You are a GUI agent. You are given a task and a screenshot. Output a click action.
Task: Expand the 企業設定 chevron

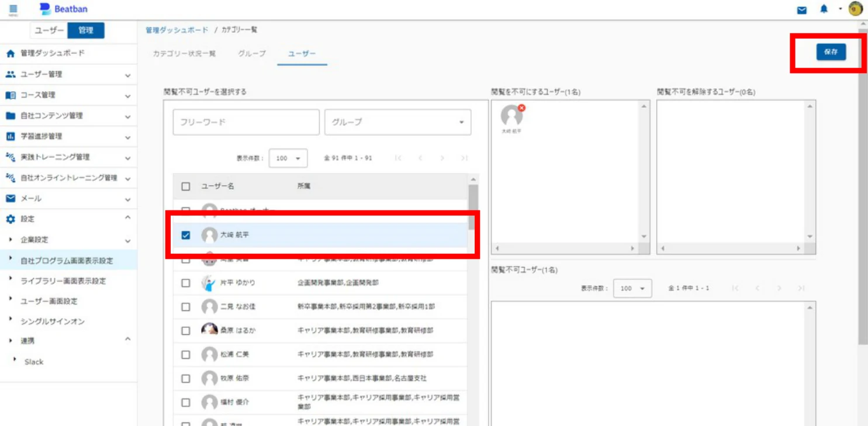[127, 241]
